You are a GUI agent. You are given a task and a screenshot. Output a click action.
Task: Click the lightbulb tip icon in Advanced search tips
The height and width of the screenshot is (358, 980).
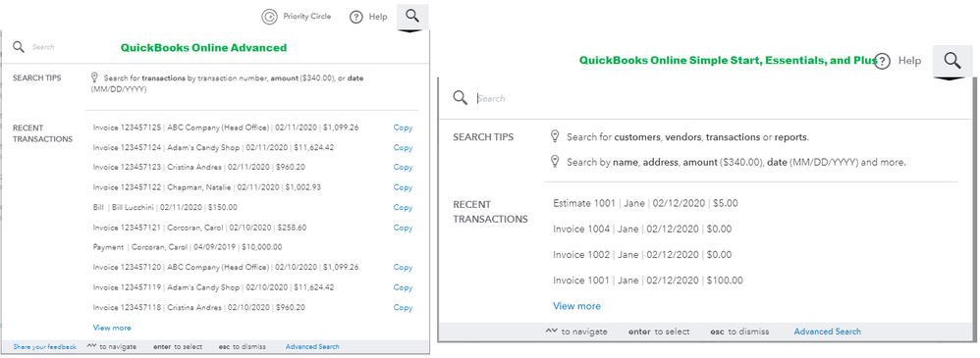95,77
